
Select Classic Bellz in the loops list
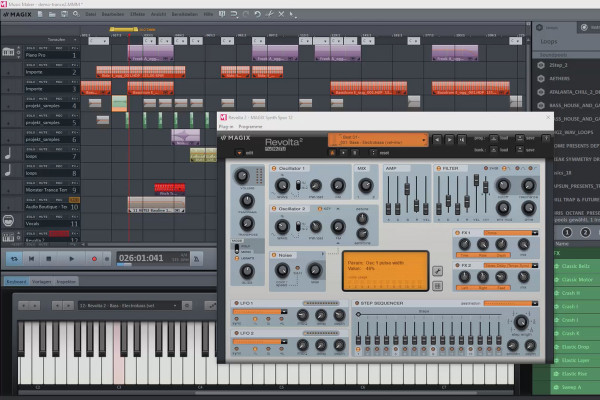pyautogui.click(x=576, y=266)
